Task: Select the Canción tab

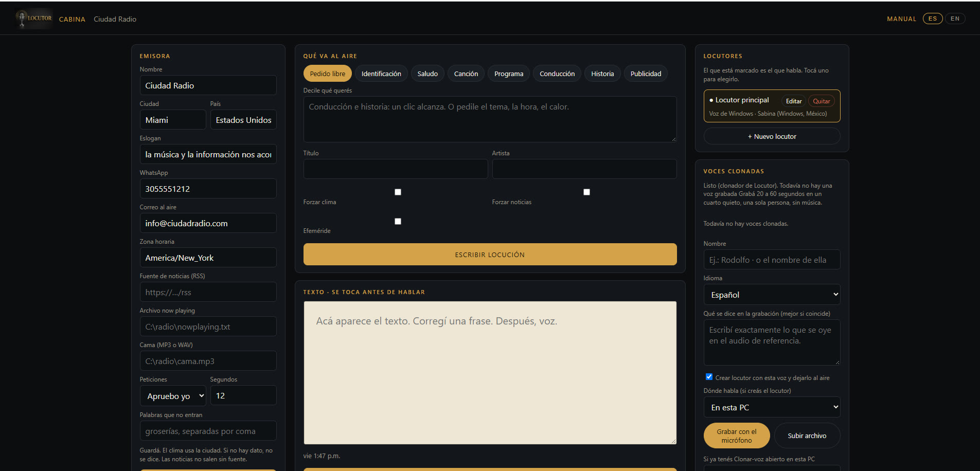Action: (x=466, y=74)
